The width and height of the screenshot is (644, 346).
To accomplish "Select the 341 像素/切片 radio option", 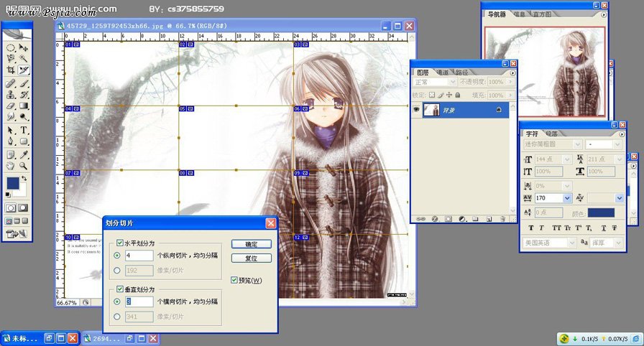I will click(x=117, y=317).
